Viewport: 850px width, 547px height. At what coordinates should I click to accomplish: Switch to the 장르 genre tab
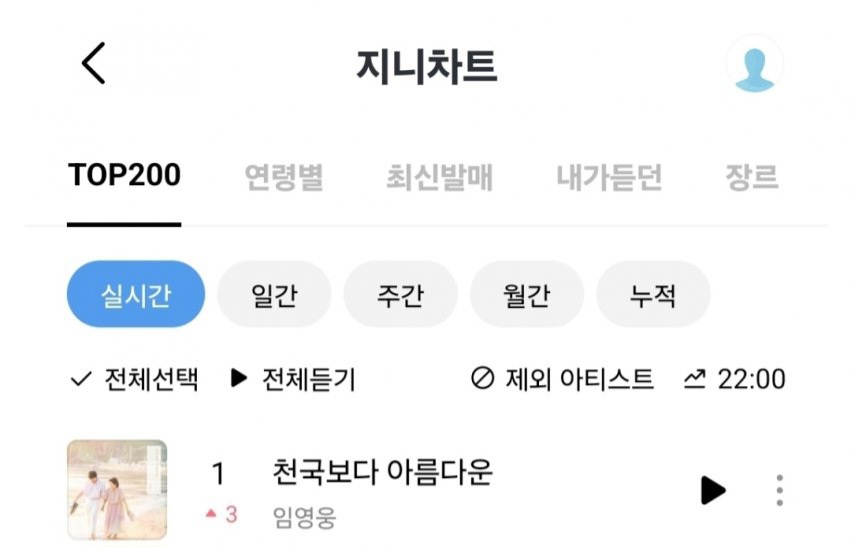(x=751, y=177)
